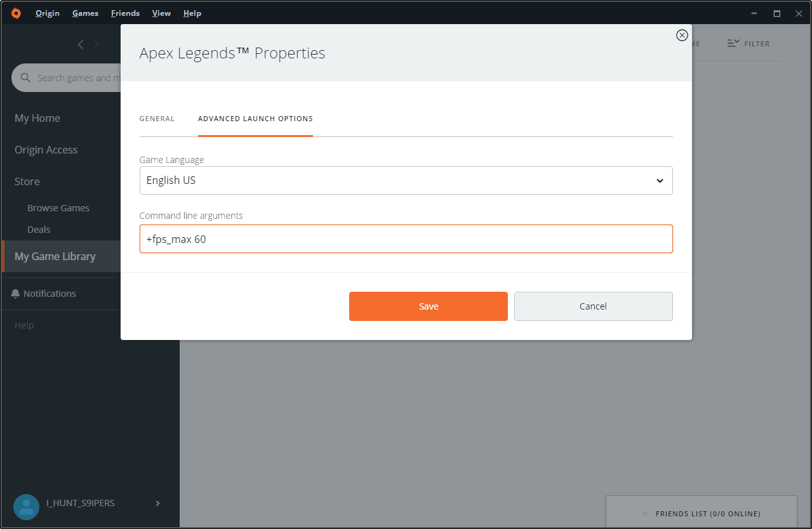Expand the user profile chevron

pyautogui.click(x=158, y=503)
